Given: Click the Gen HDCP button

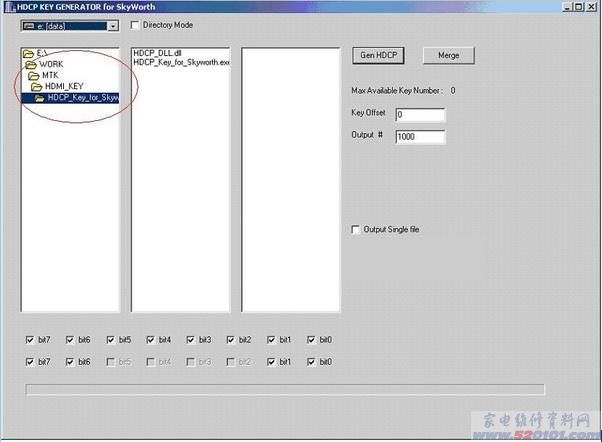Looking at the screenshot, I should [x=378, y=56].
